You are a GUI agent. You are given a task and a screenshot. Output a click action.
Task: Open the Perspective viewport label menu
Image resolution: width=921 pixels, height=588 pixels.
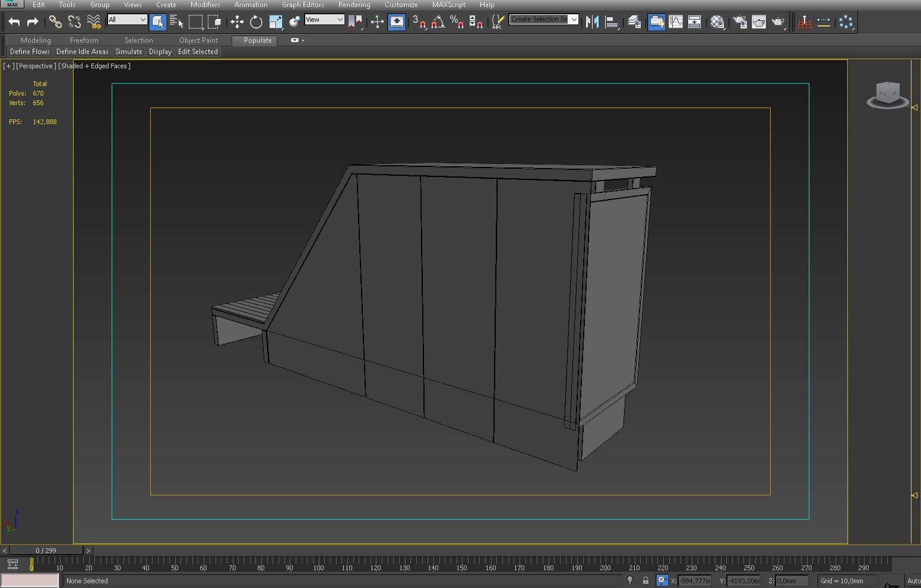[36, 66]
